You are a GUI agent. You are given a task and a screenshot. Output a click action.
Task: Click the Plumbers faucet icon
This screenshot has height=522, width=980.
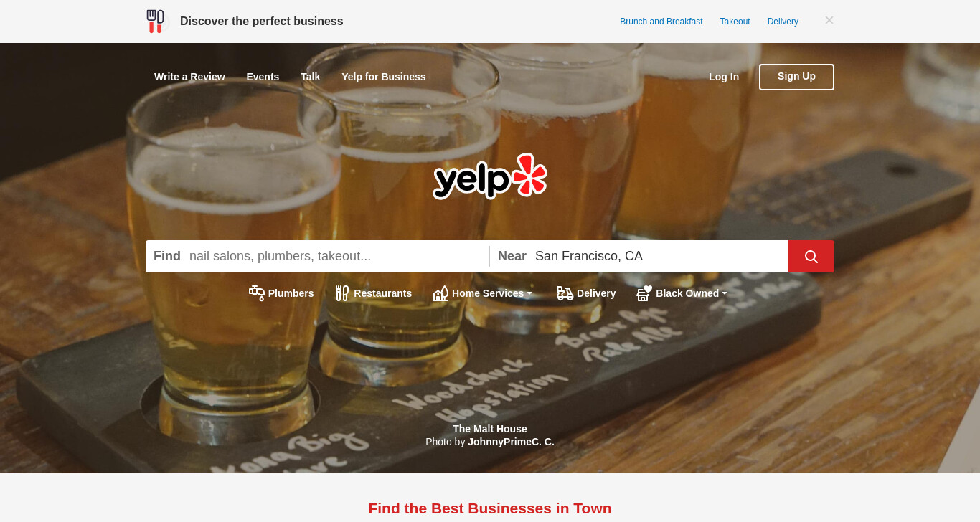pos(257,293)
